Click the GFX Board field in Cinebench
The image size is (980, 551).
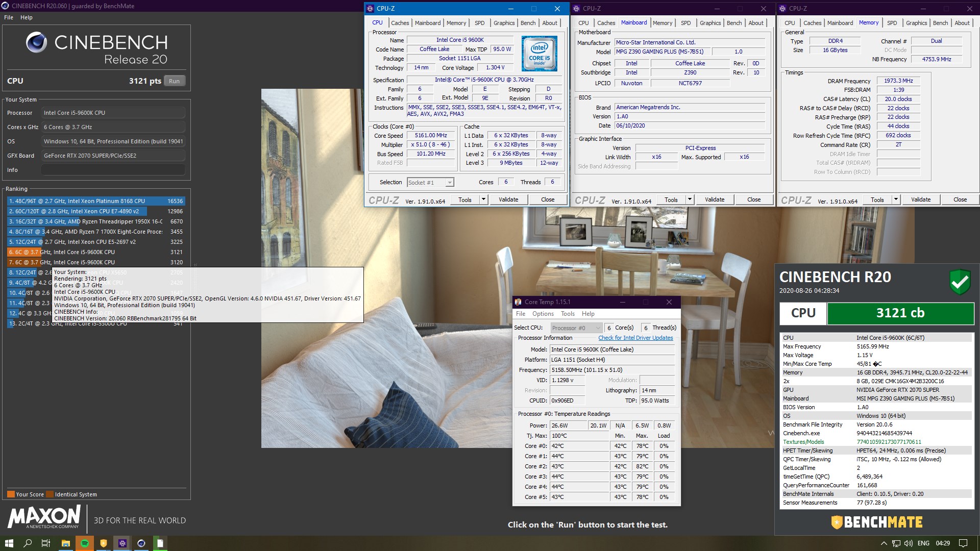point(113,156)
